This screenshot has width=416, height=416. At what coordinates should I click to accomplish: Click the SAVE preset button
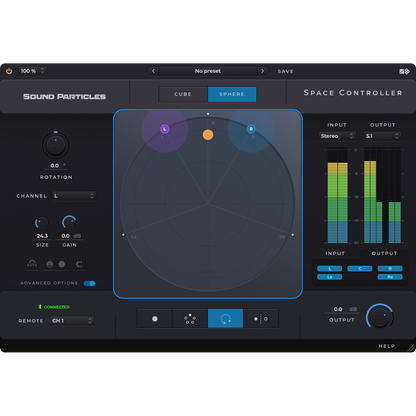(x=286, y=71)
